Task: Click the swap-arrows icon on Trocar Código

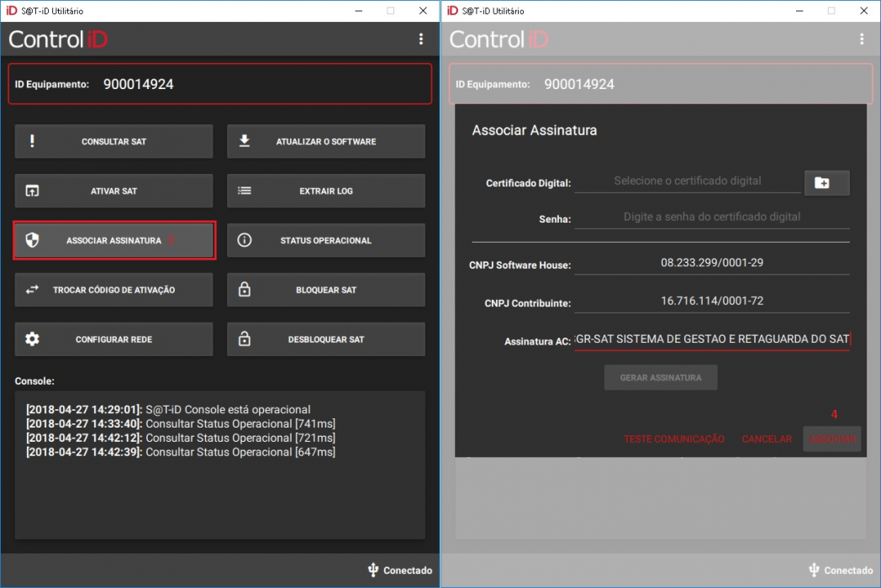Action: tap(32, 290)
